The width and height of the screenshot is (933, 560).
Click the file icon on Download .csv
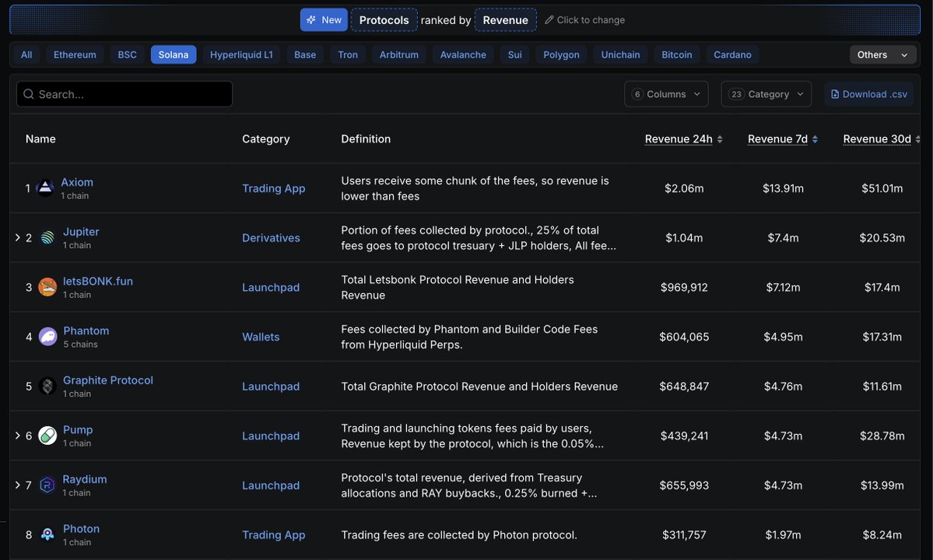pyautogui.click(x=835, y=94)
